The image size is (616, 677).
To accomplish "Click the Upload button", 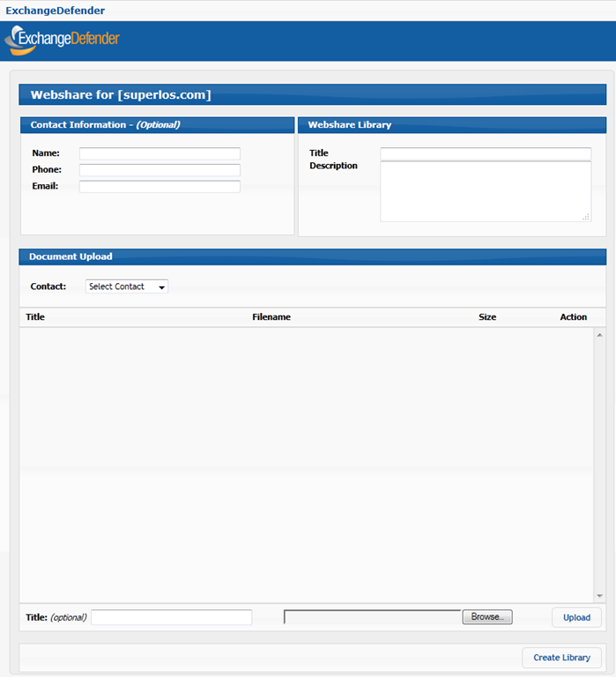I will 576,618.
